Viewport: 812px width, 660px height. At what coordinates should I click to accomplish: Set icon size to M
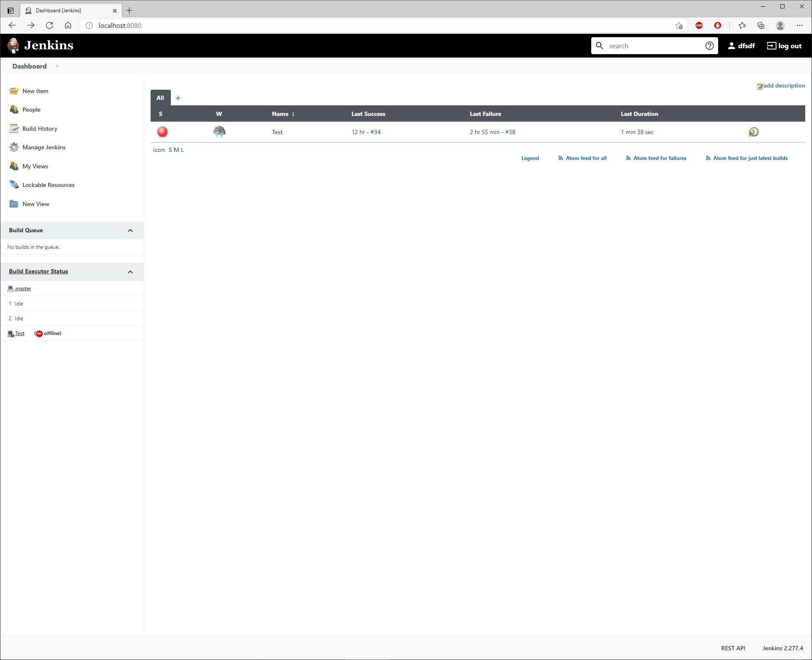176,150
